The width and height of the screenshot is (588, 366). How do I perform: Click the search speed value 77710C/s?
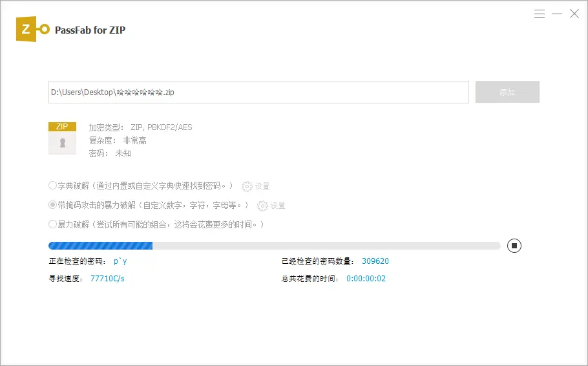(x=107, y=279)
